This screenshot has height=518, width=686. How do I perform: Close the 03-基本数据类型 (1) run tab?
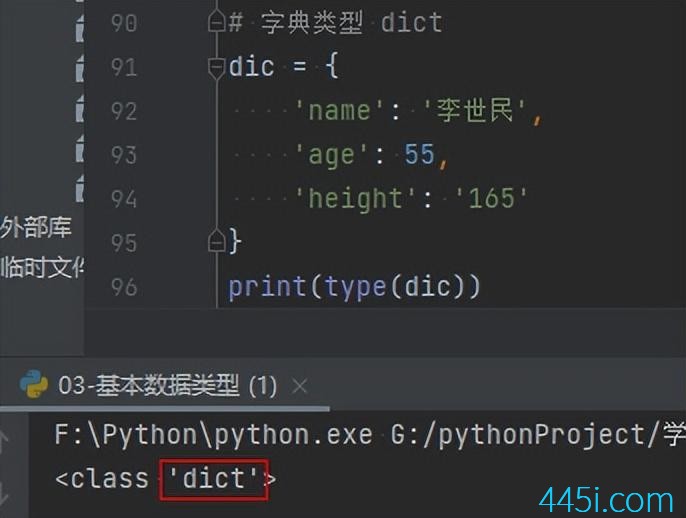pos(300,386)
